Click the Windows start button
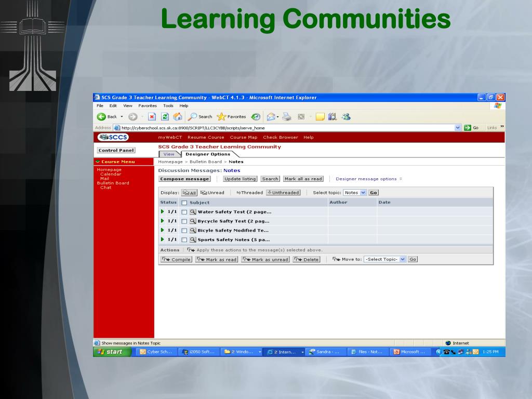Screen dimensions: 532x399 (x=112, y=352)
